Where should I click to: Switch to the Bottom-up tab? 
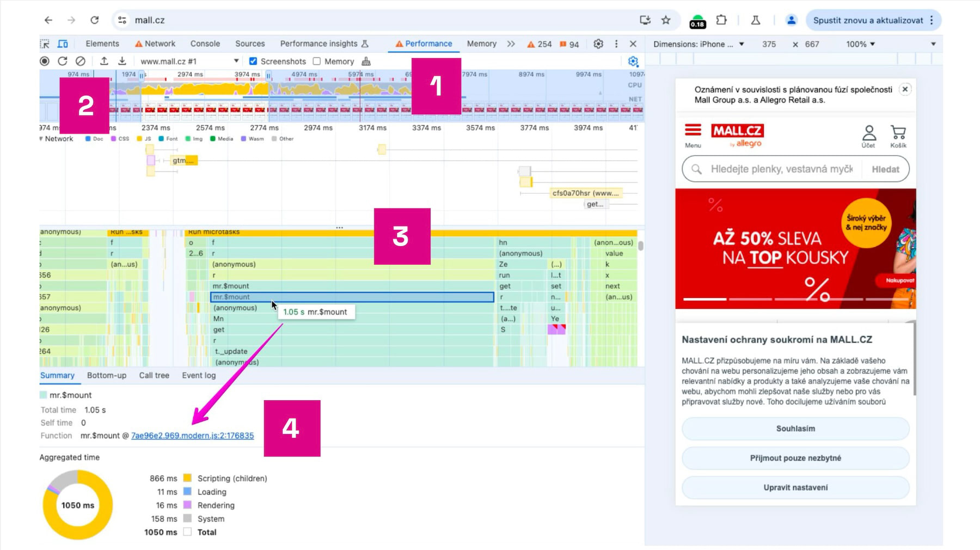(106, 375)
